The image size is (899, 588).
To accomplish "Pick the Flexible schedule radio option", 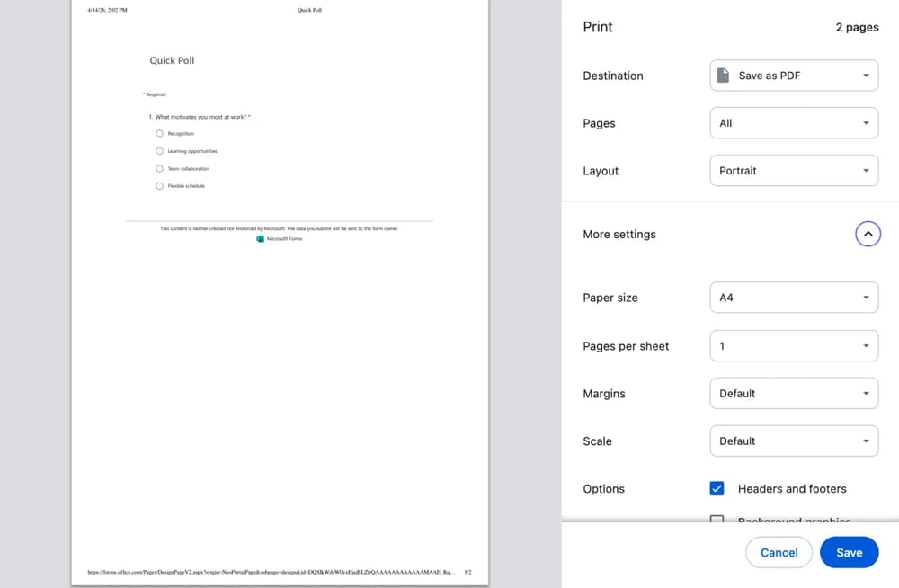I will click(159, 186).
